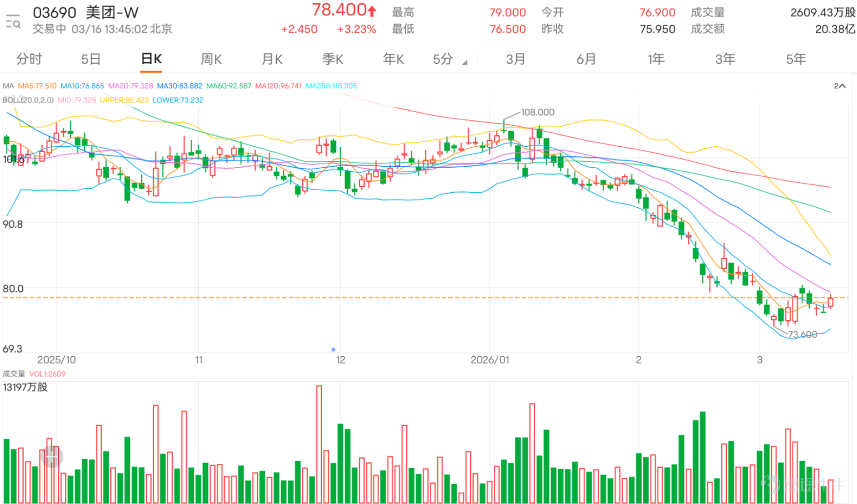This screenshot has height=504, width=857.
Task: Click the 2025/10 date axis label
Action: (56, 360)
